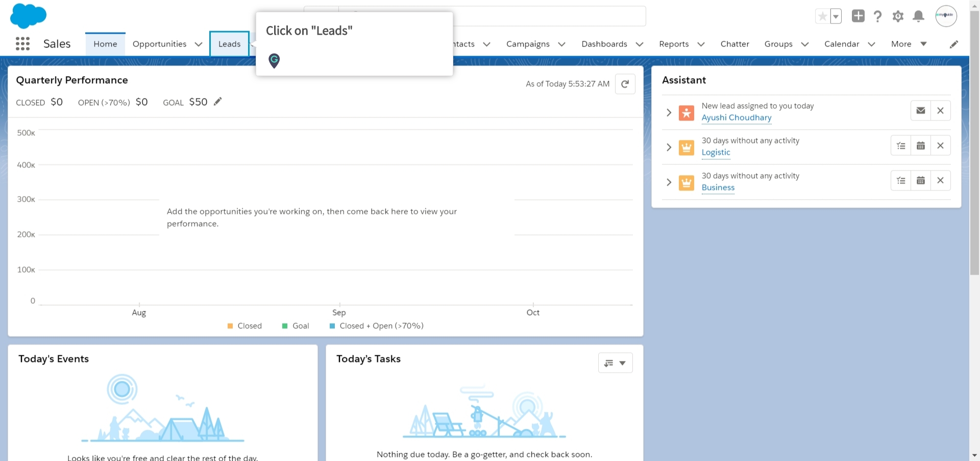
Task: Open the help question mark icon
Action: [877, 16]
